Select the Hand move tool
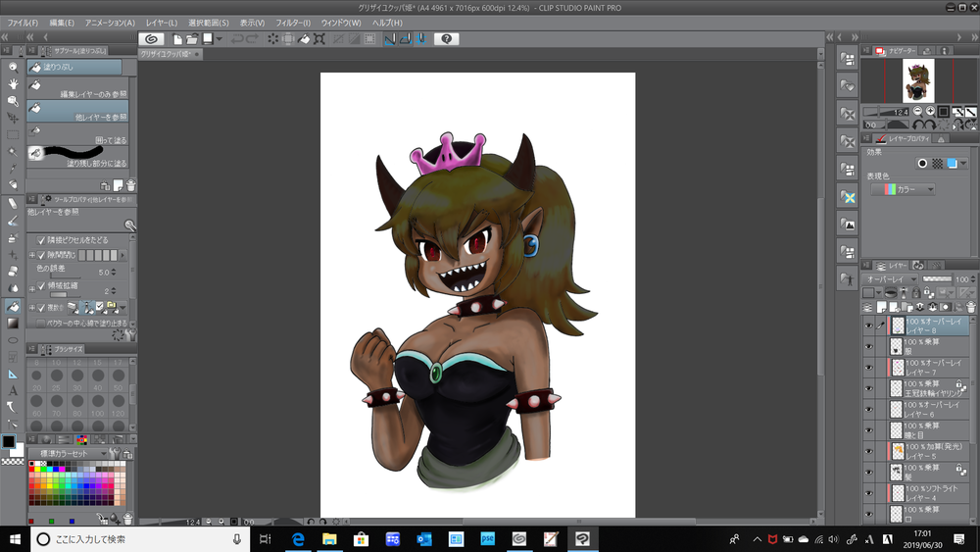The height and width of the screenshot is (552, 980). pos(13,83)
